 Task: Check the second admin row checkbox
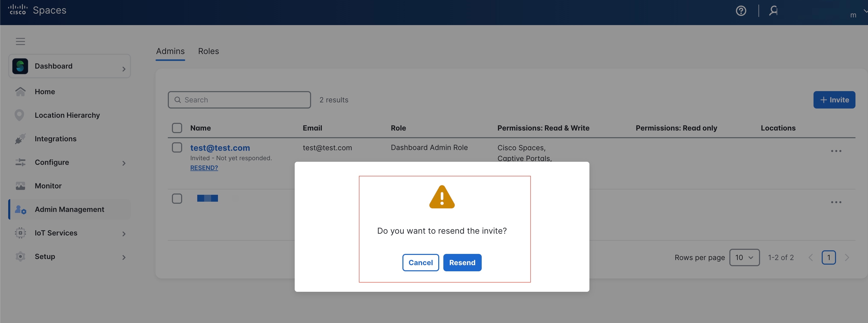click(x=177, y=199)
